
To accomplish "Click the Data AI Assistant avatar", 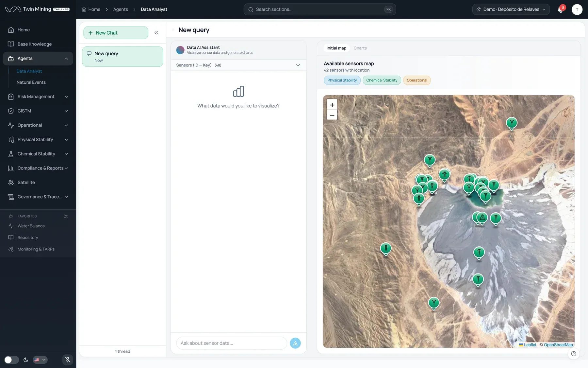I will click(180, 50).
